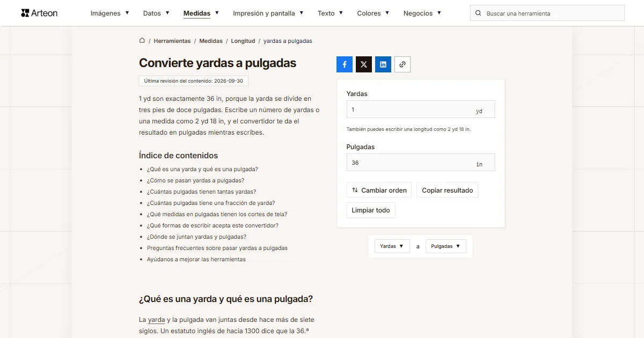
Task: Jump to ¿Qué formas de escribir acepta este convertidor?
Action: pyautogui.click(x=213, y=225)
